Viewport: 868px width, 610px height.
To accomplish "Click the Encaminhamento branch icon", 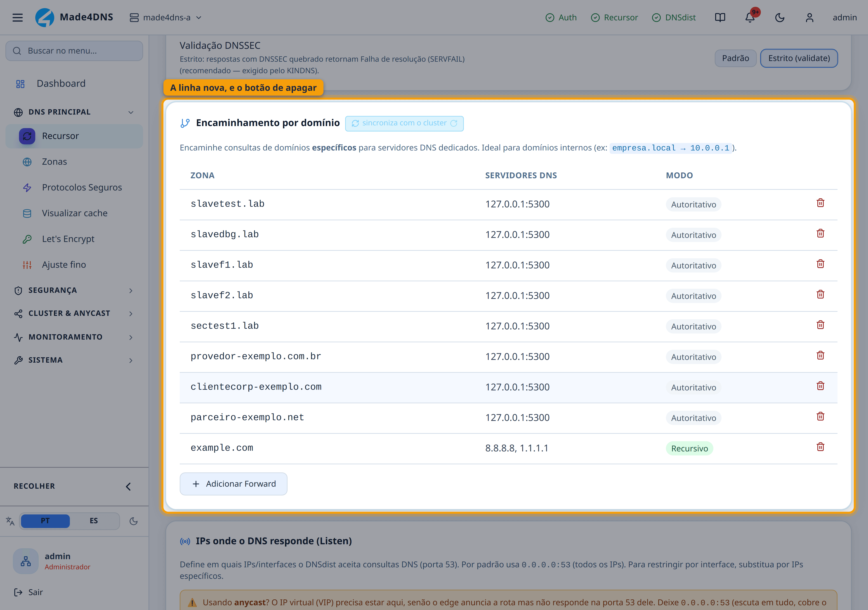I will tap(185, 123).
